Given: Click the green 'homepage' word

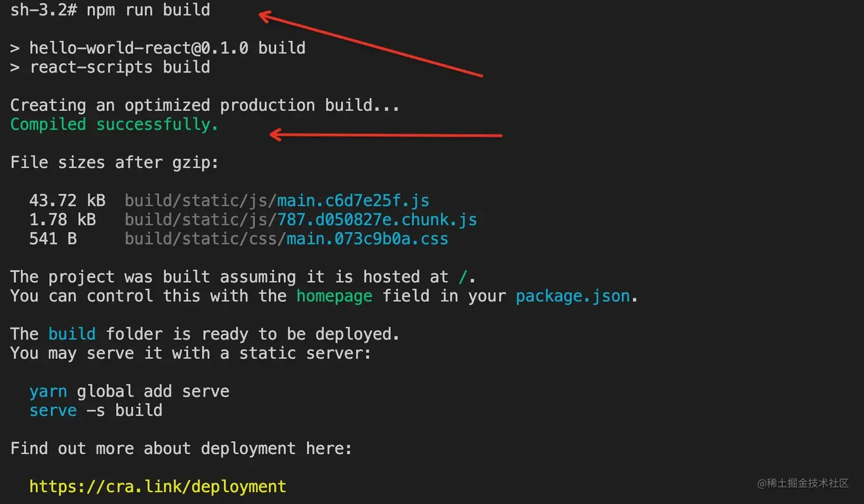Looking at the screenshot, I should click(x=334, y=296).
